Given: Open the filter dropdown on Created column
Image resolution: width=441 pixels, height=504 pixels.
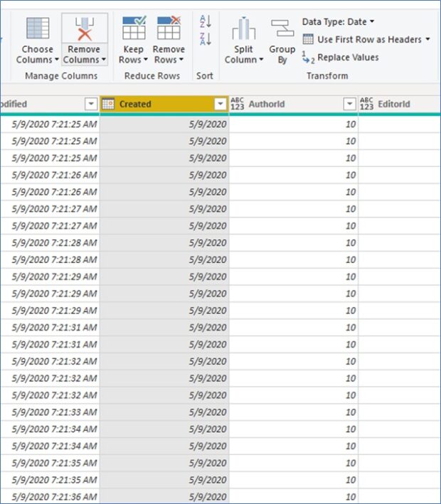Looking at the screenshot, I should 220,104.
